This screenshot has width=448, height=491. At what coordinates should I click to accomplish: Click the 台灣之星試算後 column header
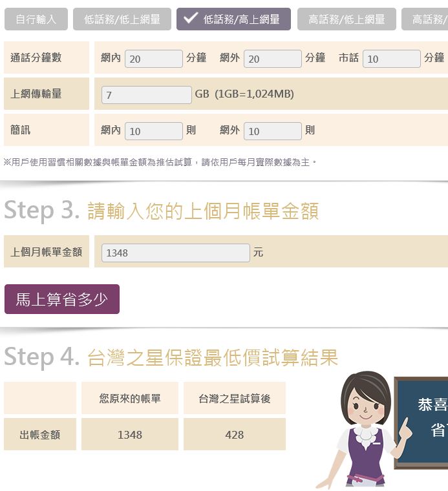pyautogui.click(x=234, y=398)
